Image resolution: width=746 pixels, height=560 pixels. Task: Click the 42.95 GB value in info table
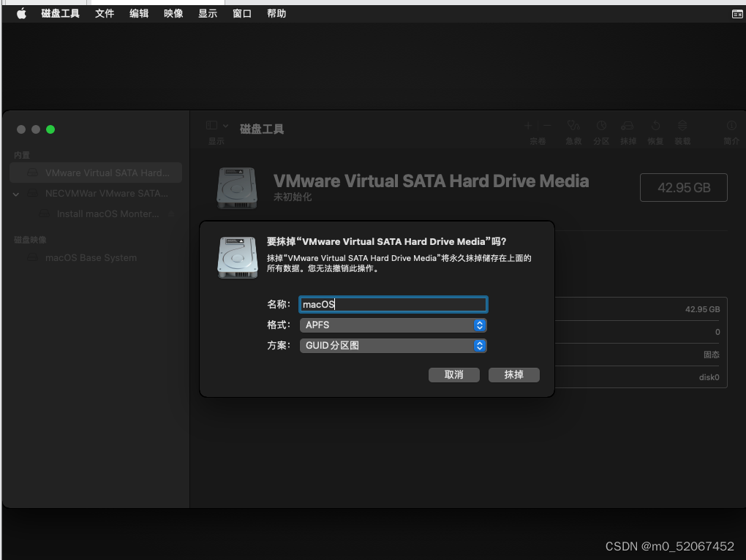[702, 309]
